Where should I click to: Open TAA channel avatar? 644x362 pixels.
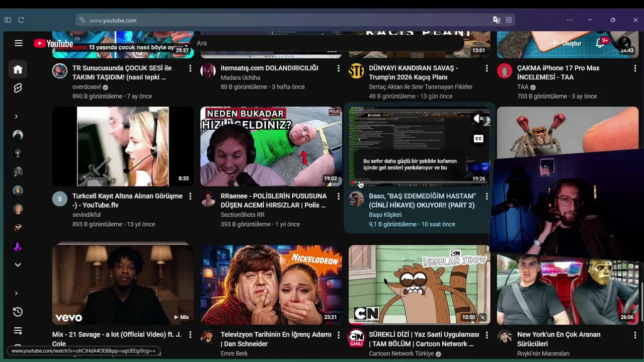coord(505,71)
